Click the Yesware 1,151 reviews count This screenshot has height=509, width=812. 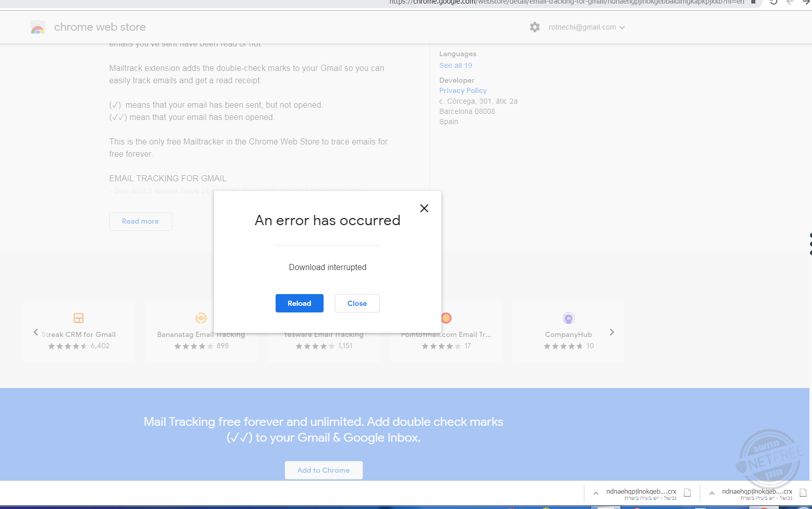click(x=346, y=346)
